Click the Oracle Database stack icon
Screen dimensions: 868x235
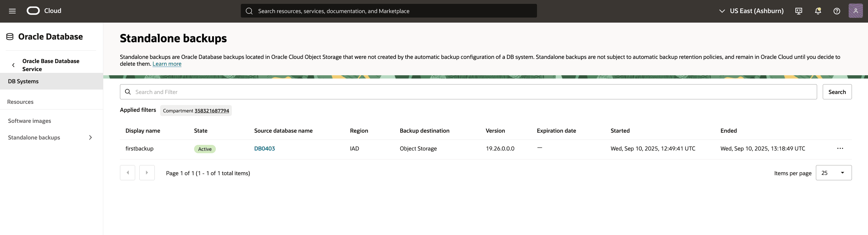click(10, 37)
